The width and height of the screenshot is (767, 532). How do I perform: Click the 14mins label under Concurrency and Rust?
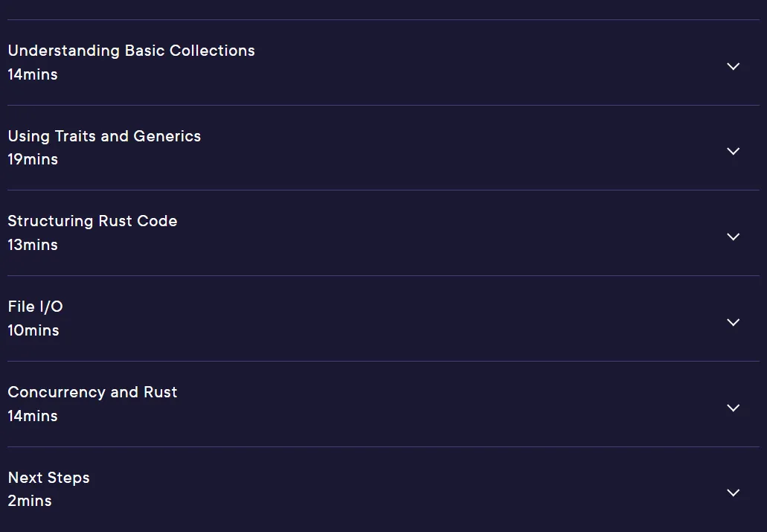tap(33, 416)
